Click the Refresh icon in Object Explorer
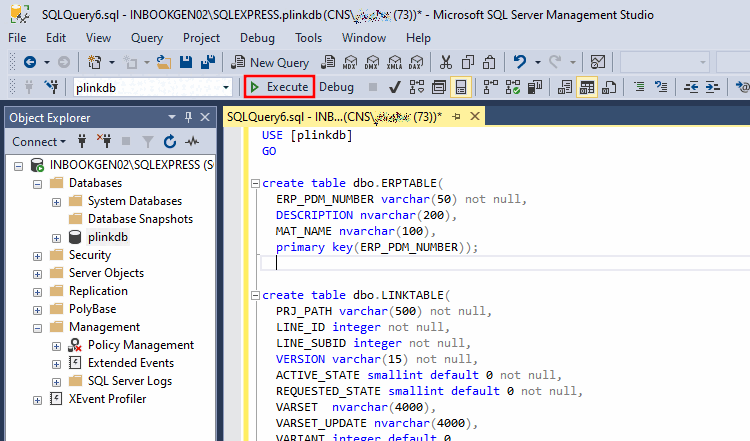750x441 pixels. [170, 142]
